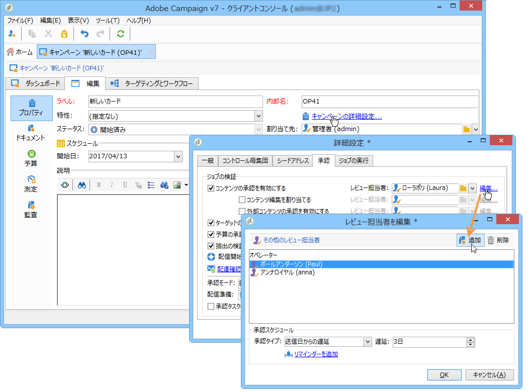Click the paste clipboard icon
The width and height of the screenshot is (532, 392).
coord(64,34)
